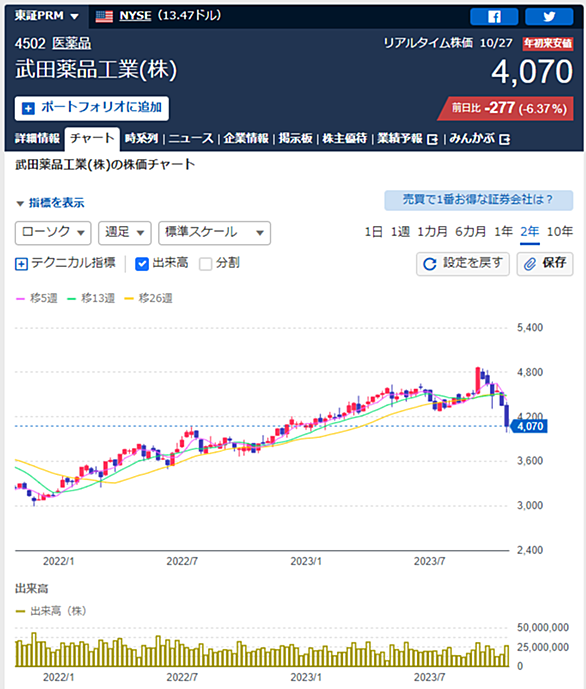Screen dimensions: 586x689
Task: Select the チャート tab
Action: pyautogui.click(x=92, y=138)
